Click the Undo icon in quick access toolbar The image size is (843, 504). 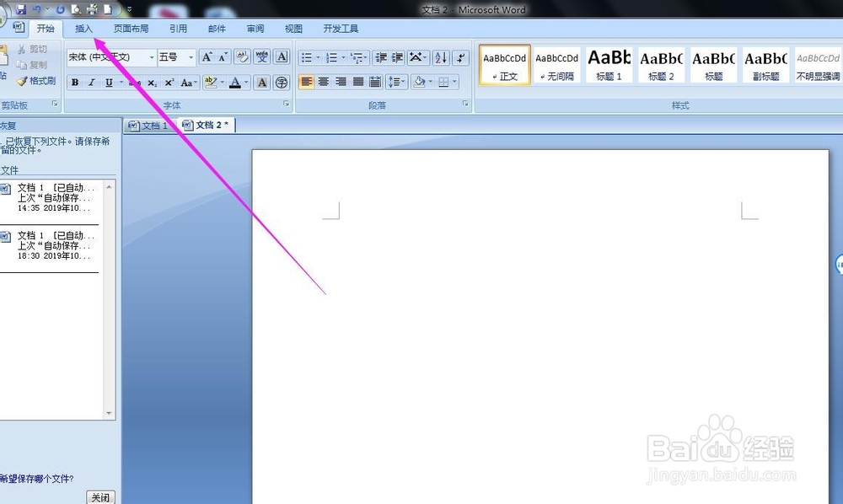click(37, 9)
